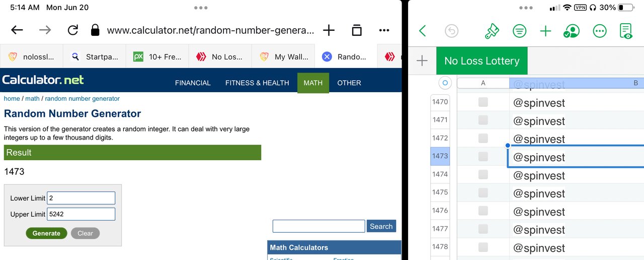644x260 pixels.
Task: Reload the calculator.net page
Action: tap(73, 30)
